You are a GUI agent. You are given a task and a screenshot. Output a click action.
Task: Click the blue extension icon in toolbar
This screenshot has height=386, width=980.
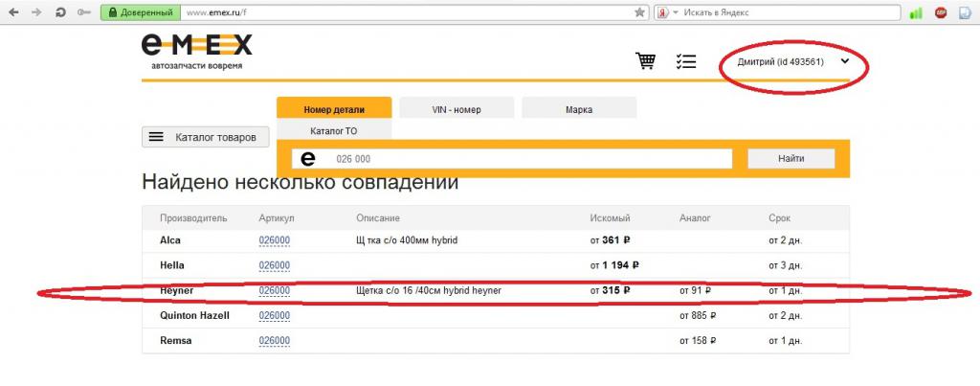[967, 12]
